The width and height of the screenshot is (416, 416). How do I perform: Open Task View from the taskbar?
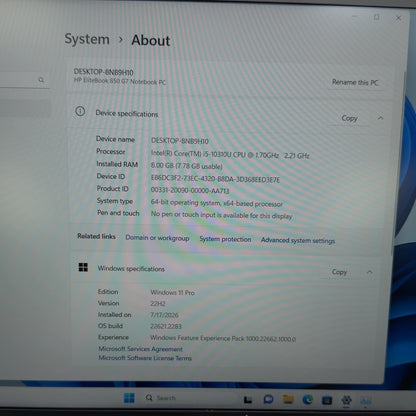tap(248, 399)
